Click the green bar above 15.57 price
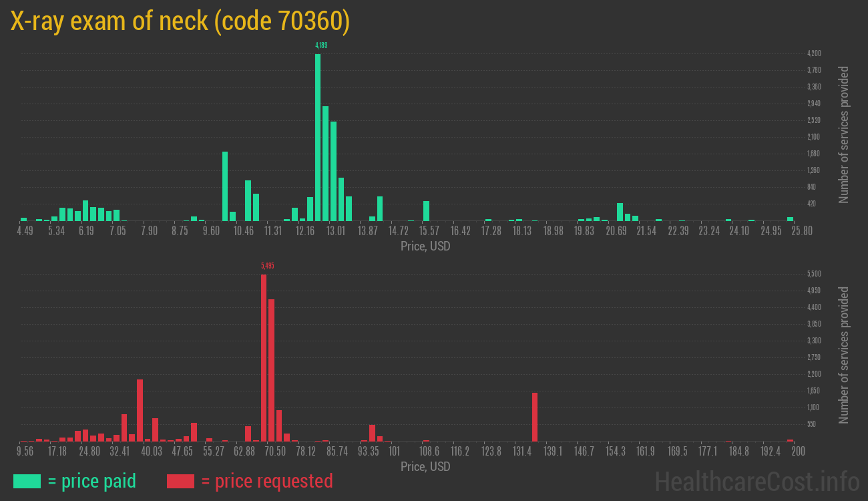The height and width of the screenshot is (501, 868). click(426, 211)
